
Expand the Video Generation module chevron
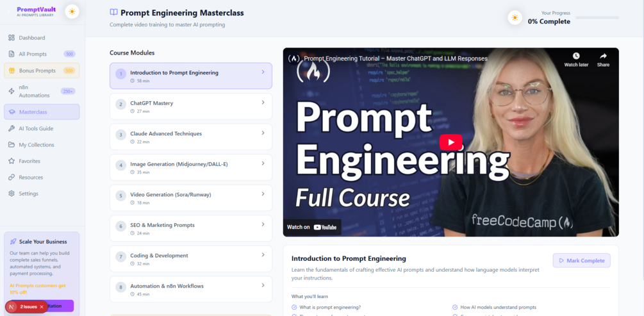click(263, 194)
